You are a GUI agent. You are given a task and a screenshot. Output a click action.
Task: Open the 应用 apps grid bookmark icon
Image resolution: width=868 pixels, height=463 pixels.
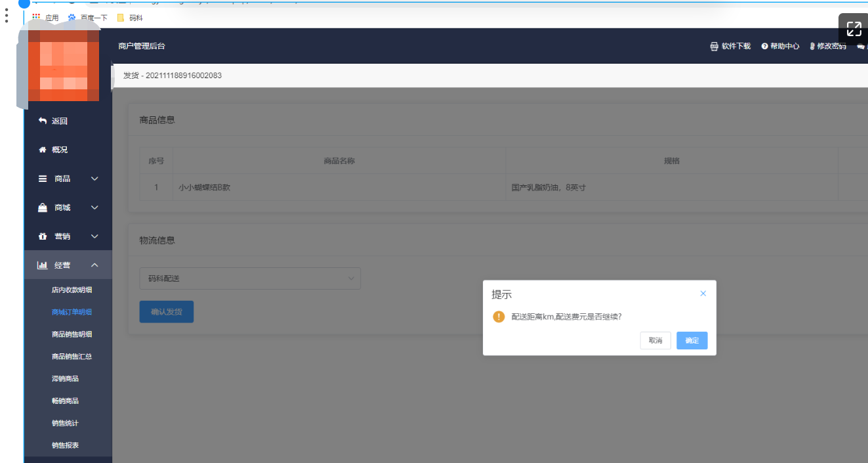36,18
